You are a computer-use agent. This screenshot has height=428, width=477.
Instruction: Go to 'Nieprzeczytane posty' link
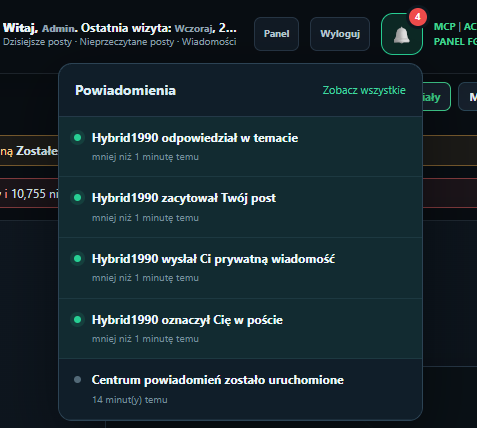[x=127, y=42]
